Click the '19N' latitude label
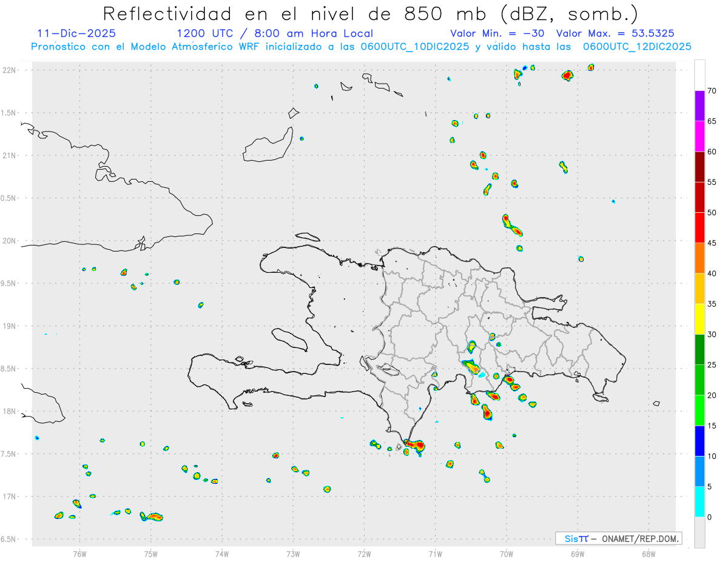This screenshot has width=728, height=562. pos(10,326)
